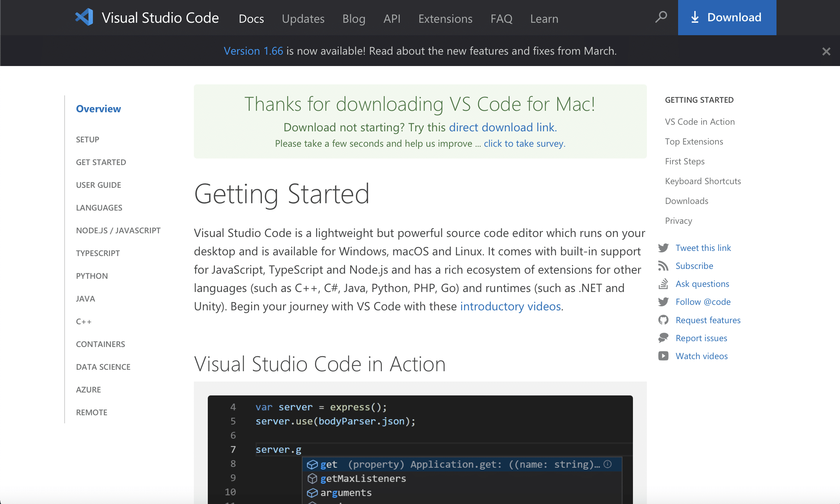840x504 pixels.
Task: Jump to Keyboard Shortcuts in page outline
Action: (x=703, y=181)
